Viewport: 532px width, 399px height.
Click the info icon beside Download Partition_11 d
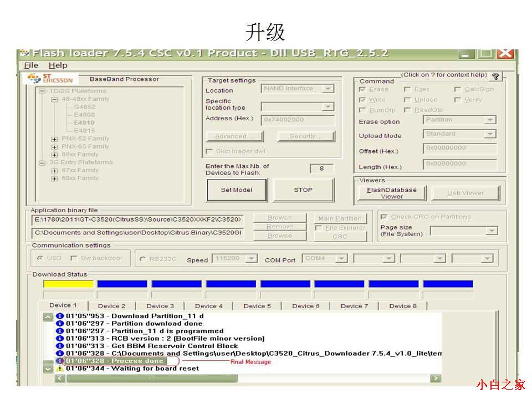coord(60,316)
